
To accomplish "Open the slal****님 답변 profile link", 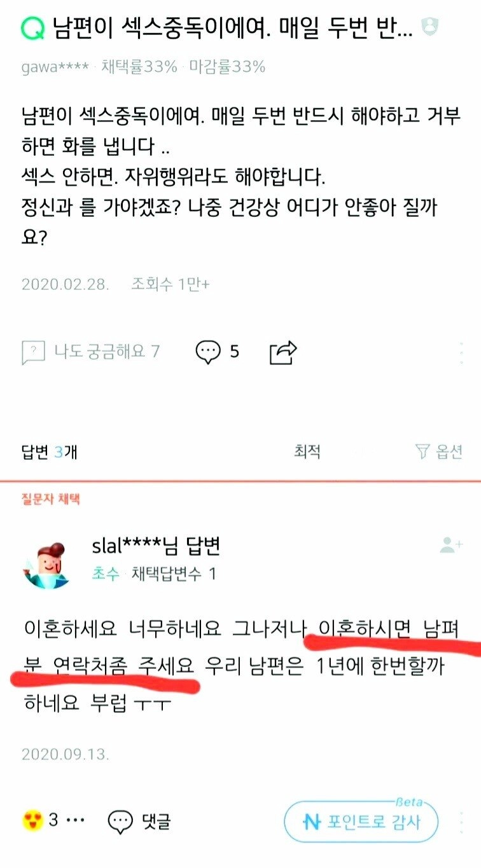I will pyautogui.click(x=157, y=546).
